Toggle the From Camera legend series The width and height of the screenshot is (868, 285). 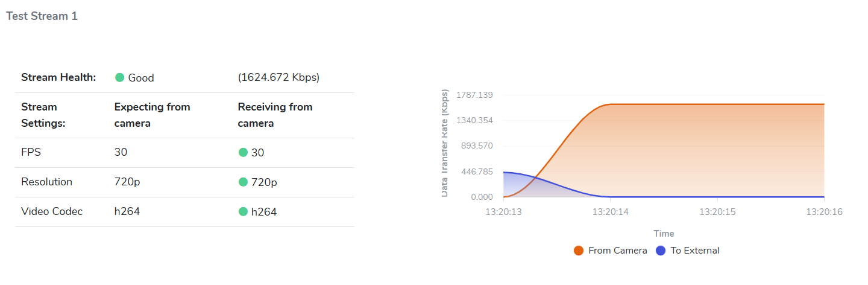click(x=617, y=251)
